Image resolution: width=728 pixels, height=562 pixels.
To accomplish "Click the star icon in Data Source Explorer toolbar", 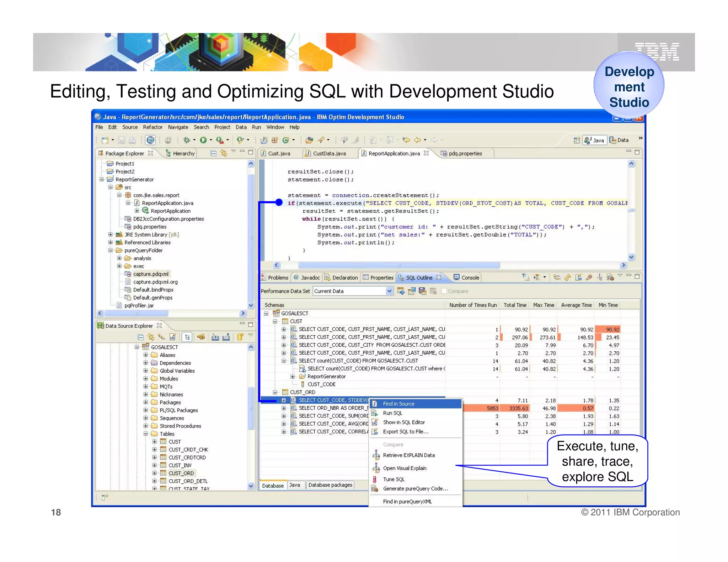I will 201,337.
